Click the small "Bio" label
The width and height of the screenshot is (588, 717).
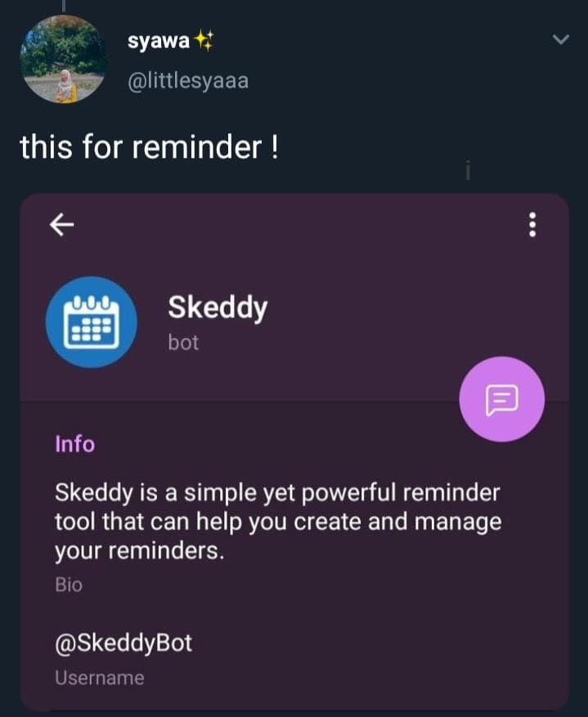click(x=69, y=585)
